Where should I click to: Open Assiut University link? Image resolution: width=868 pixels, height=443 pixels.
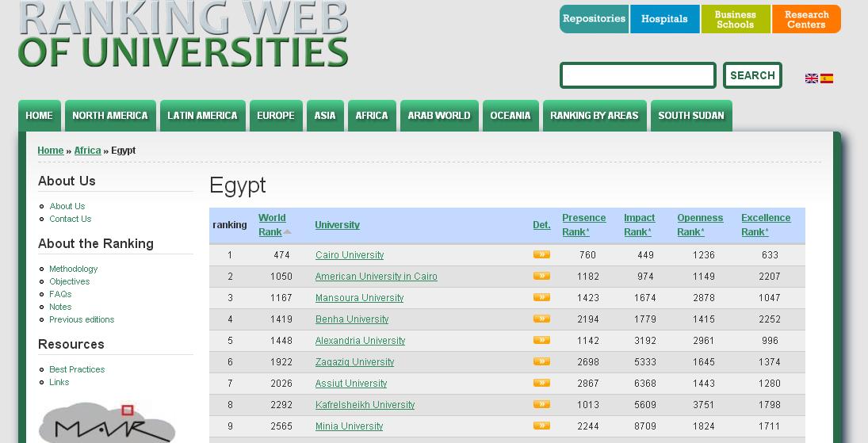click(x=351, y=384)
